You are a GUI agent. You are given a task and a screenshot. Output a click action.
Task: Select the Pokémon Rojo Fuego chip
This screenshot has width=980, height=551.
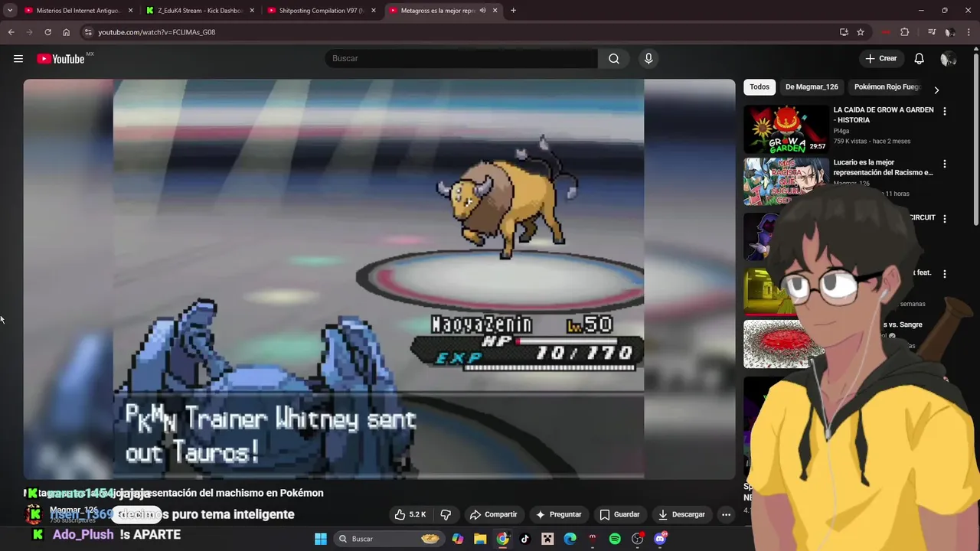(x=887, y=87)
